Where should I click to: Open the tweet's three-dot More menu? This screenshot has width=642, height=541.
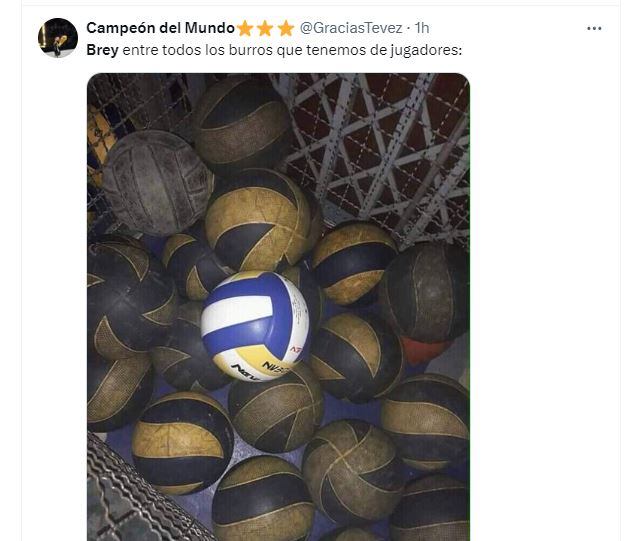point(594,28)
